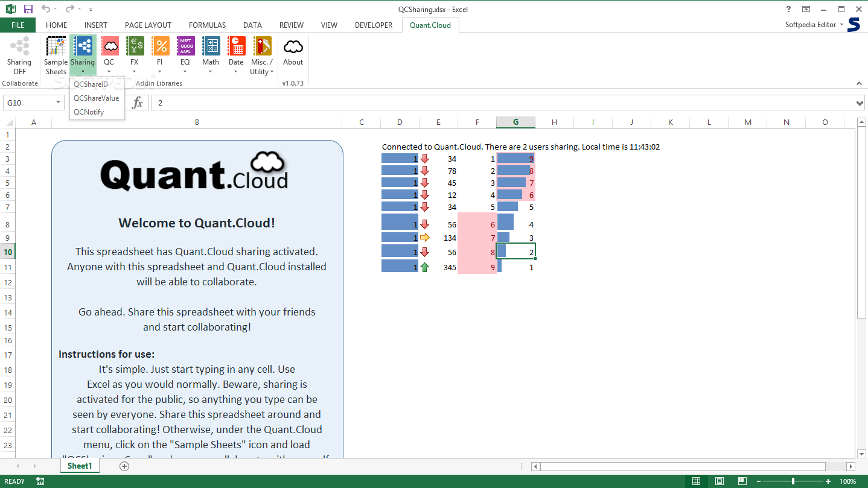Screen dimensions: 868x488
Task: Click the Insert Function fx icon
Action: tap(138, 103)
